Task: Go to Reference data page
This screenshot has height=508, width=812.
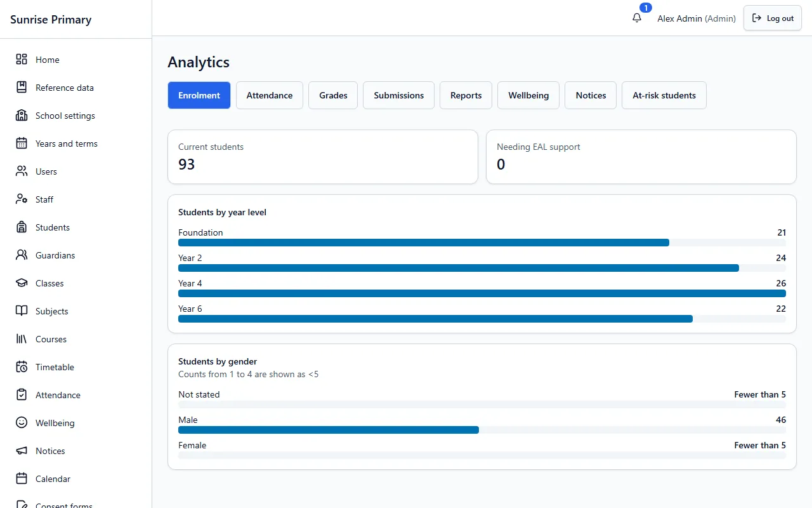Action: [x=76, y=87]
